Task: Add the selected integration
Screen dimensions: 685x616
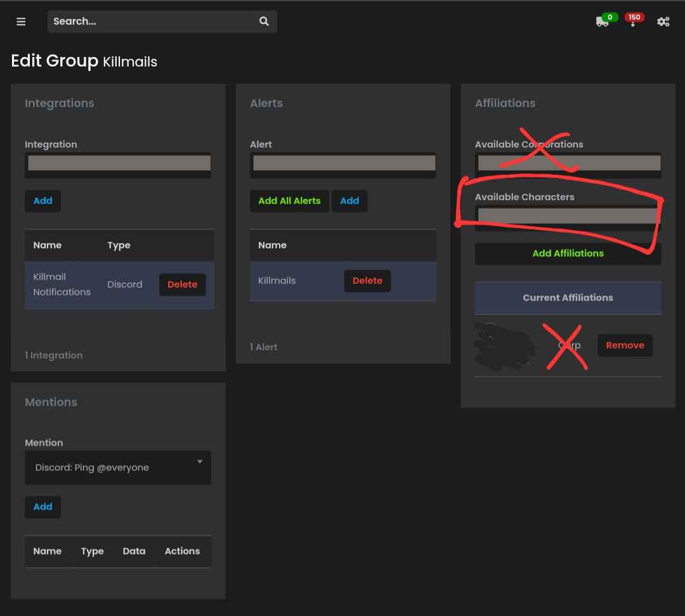Action: 42,200
